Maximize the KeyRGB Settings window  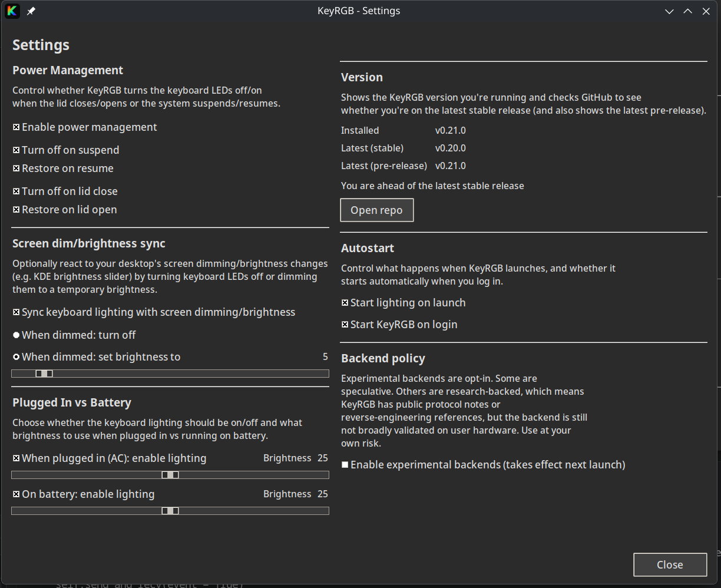point(687,11)
